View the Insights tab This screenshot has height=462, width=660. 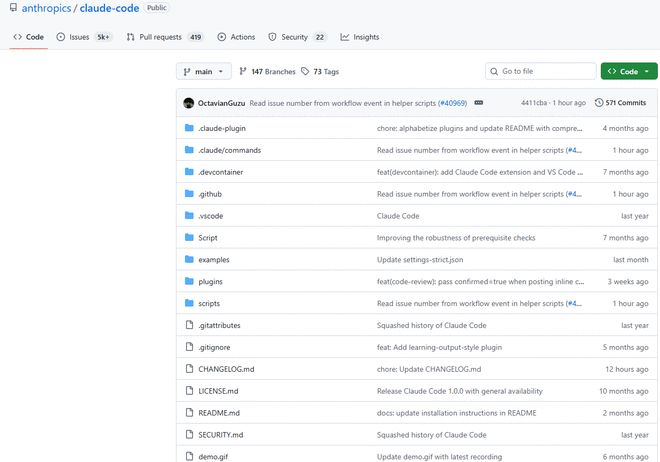click(x=360, y=37)
